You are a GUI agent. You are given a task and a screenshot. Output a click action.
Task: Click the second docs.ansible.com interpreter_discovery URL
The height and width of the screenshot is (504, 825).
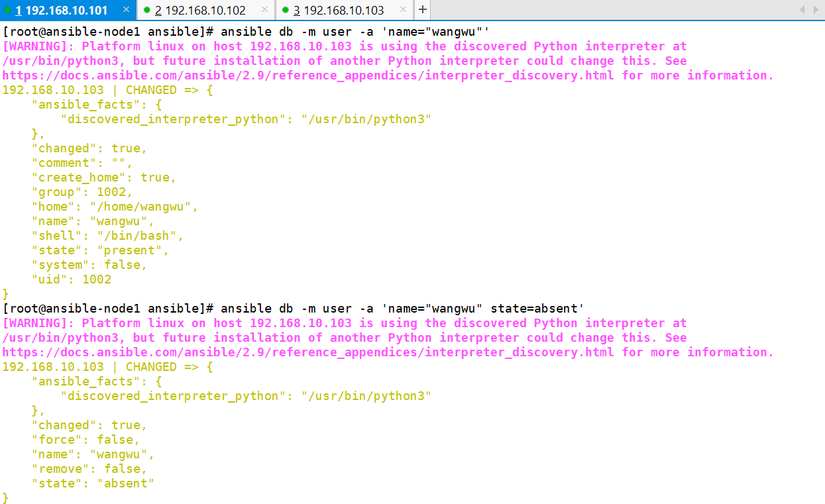tap(309, 352)
